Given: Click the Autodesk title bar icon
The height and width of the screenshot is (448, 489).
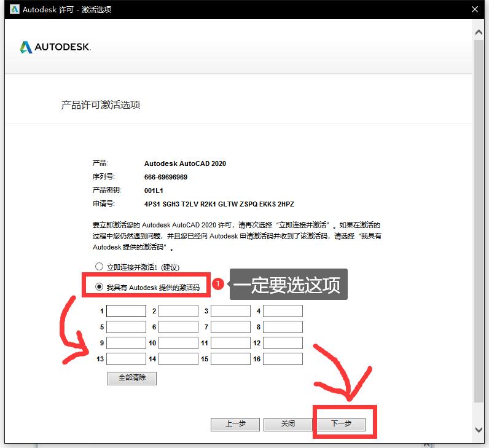Looking at the screenshot, I should [14, 9].
